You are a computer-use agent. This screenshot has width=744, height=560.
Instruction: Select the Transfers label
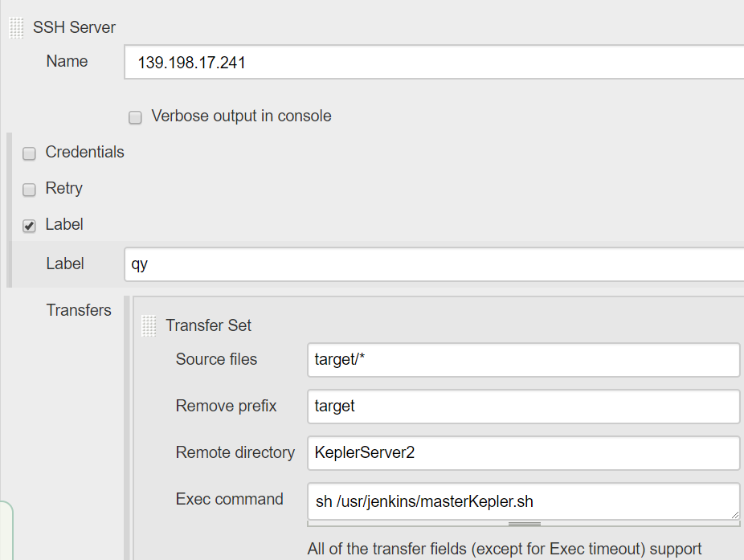79,310
